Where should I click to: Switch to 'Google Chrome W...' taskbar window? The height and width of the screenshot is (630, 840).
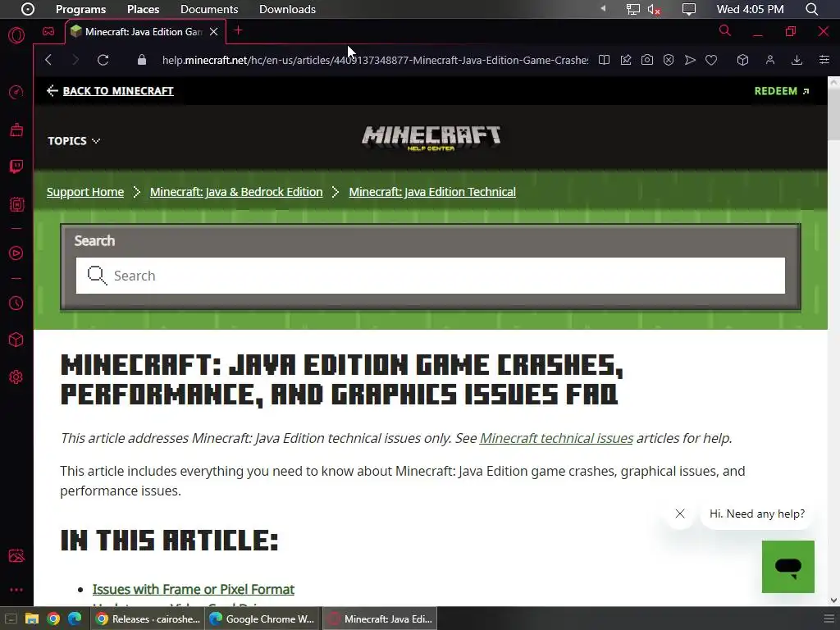tap(262, 619)
